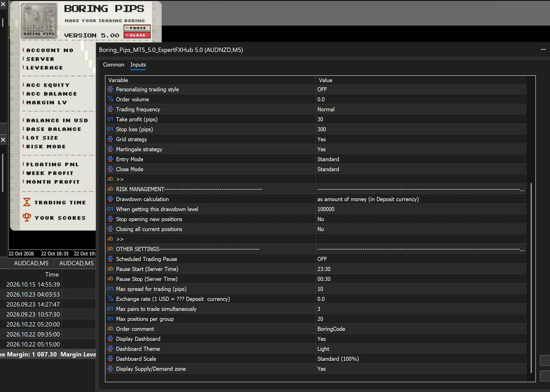
Task: Select the time entry 2026.09.23 10:57:30
Action: 33,315
